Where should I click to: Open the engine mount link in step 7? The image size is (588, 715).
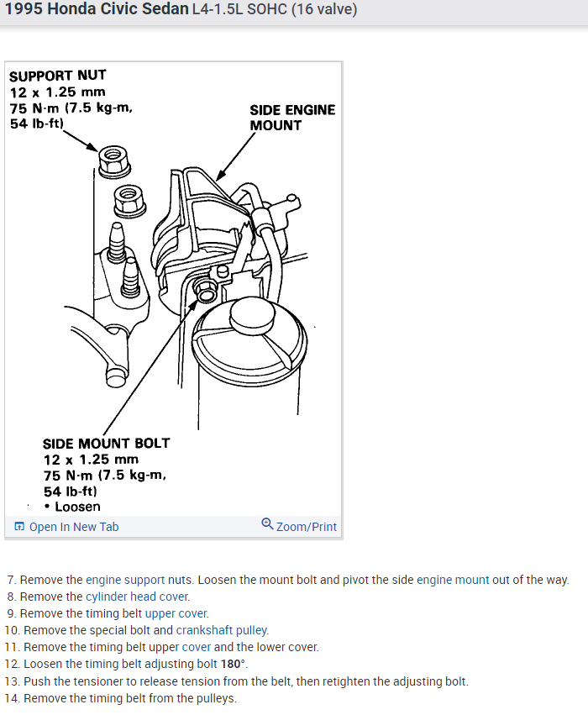tap(453, 580)
